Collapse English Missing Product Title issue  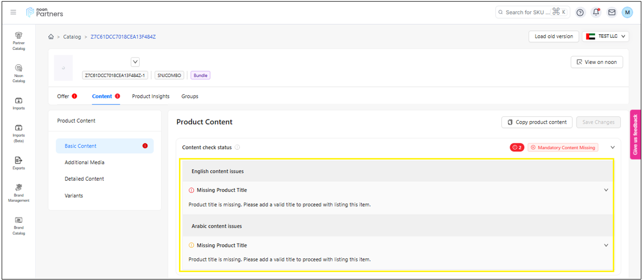point(606,190)
